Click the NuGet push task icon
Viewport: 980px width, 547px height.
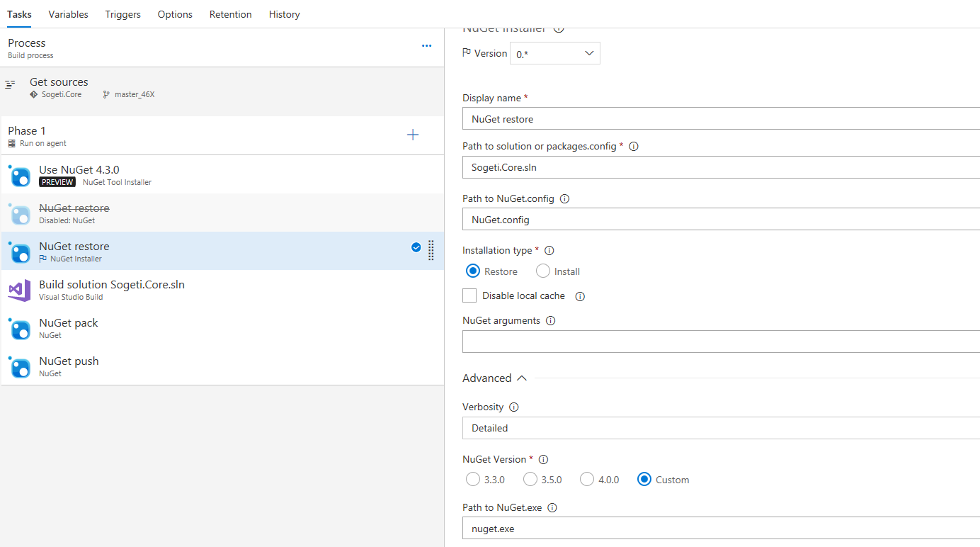click(x=18, y=366)
